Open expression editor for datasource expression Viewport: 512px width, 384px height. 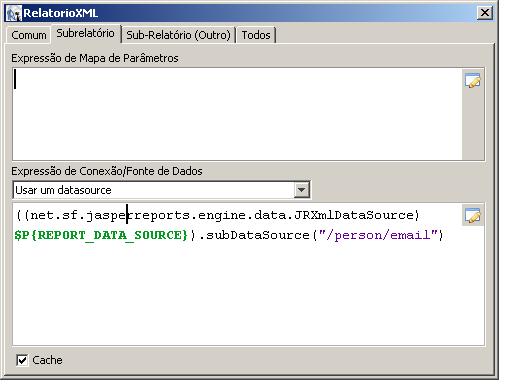pos(473,215)
